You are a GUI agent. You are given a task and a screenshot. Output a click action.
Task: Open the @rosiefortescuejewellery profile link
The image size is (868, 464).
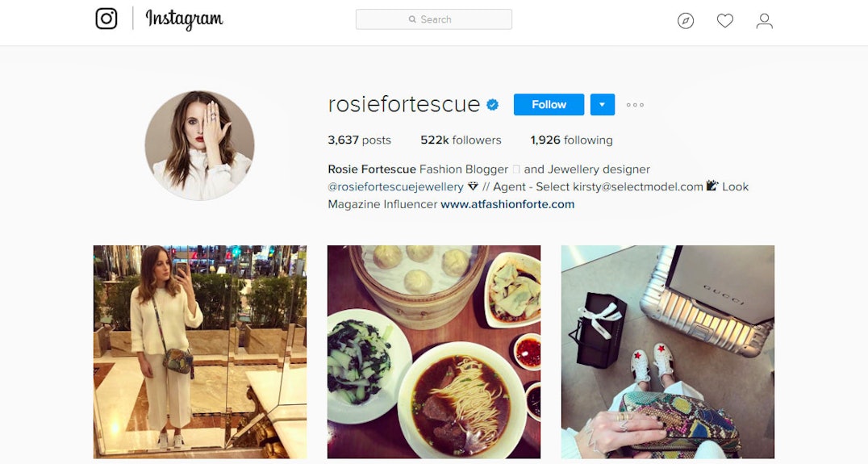[x=395, y=186]
